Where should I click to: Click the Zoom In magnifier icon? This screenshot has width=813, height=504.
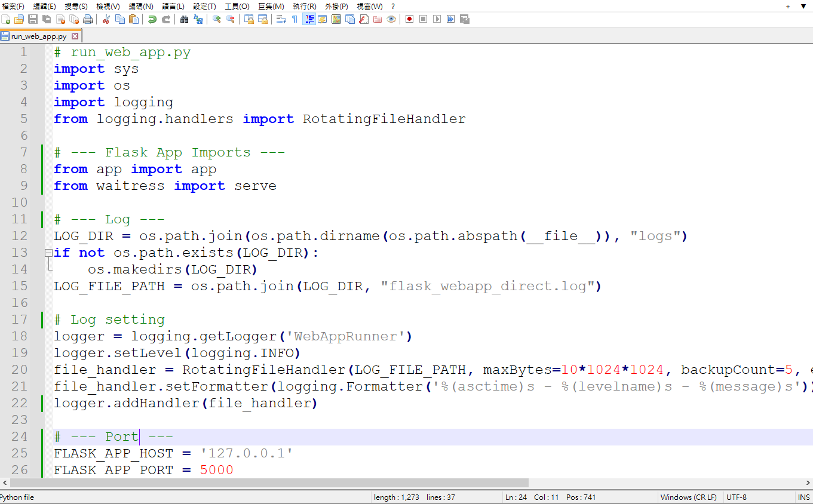click(x=216, y=19)
